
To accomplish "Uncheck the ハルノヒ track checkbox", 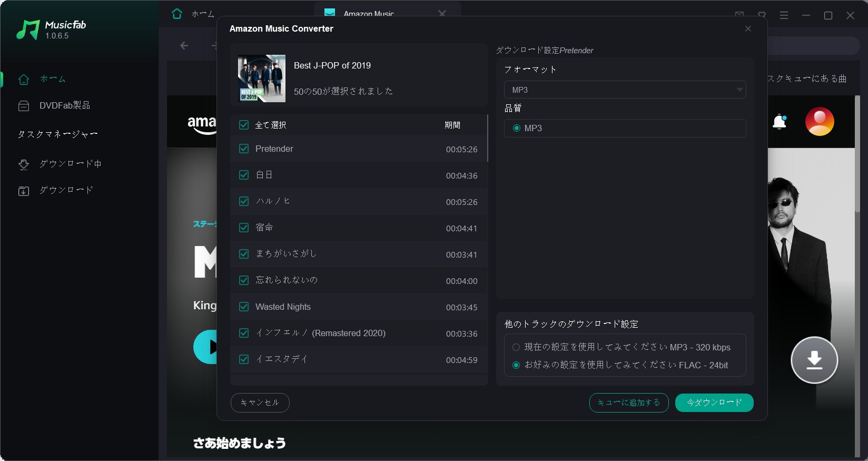I will click(244, 201).
